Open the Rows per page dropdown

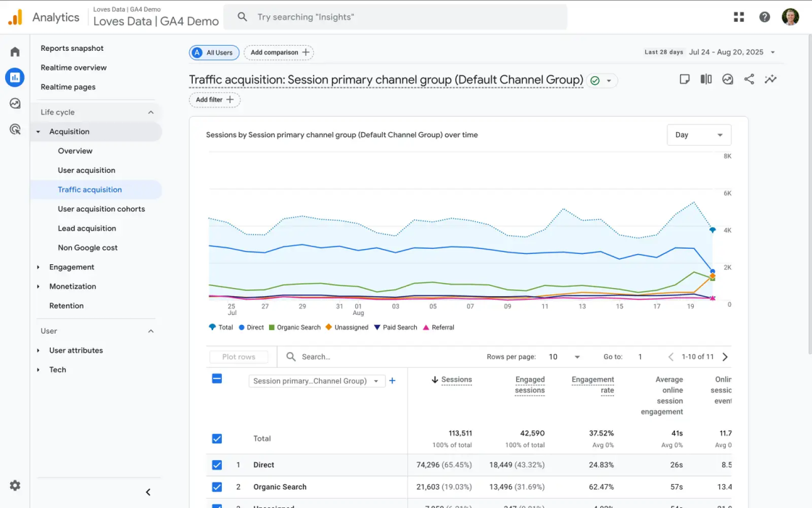click(564, 356)
